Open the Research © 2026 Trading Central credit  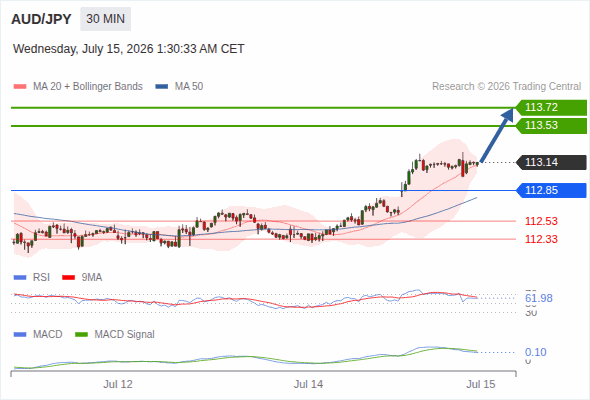pos(506,87)
